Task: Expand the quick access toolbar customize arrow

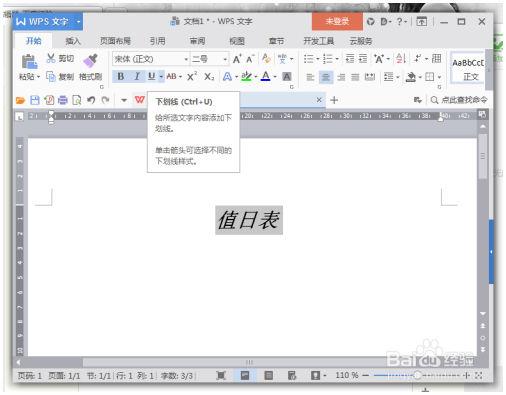Action: coord(124,100)
